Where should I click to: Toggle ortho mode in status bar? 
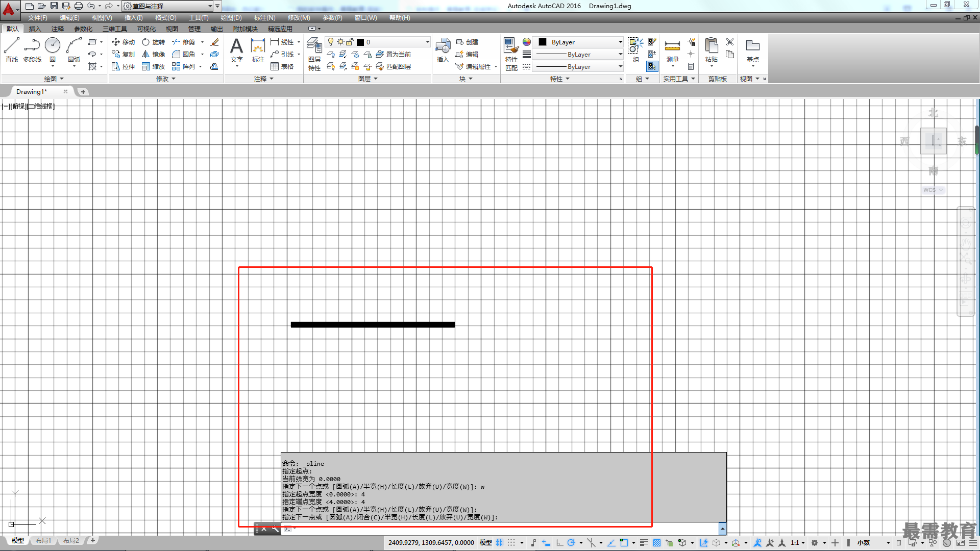click(x=559, y=543)
